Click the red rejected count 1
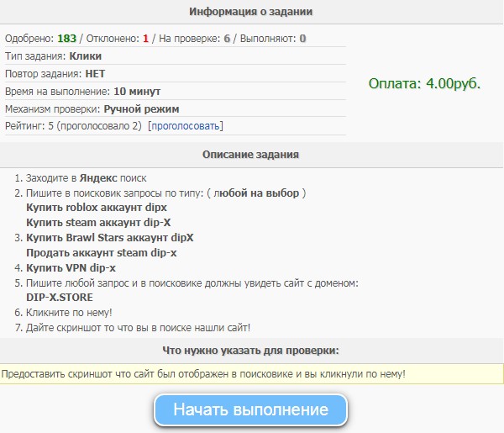This screenshot has height=433, width=504. 145,39
